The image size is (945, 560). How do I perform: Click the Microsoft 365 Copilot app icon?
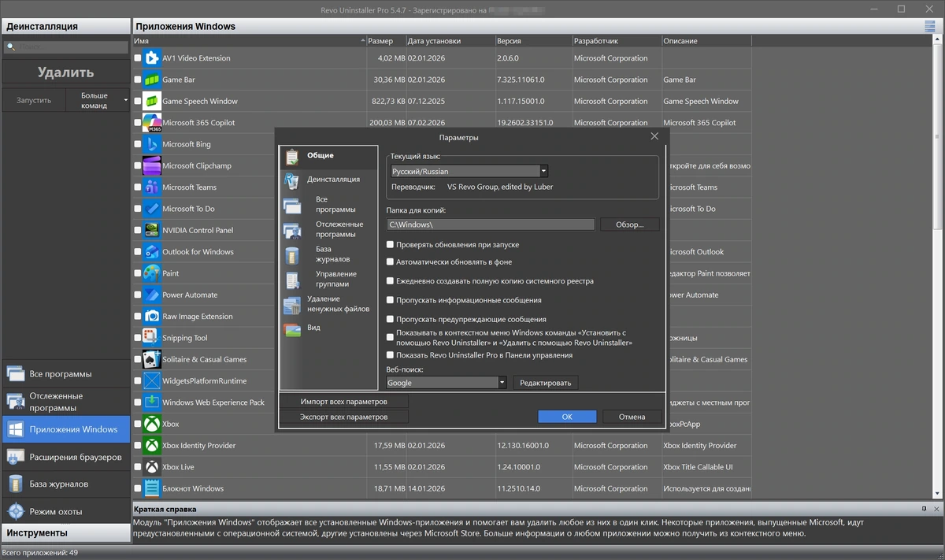pyautogui.click(x=151, y=123)
